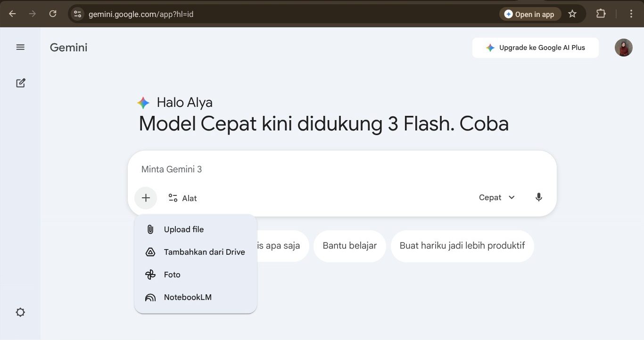Open the Alat tools selector
The height and width of the screenshot is (340, 644).
(182, 198)
